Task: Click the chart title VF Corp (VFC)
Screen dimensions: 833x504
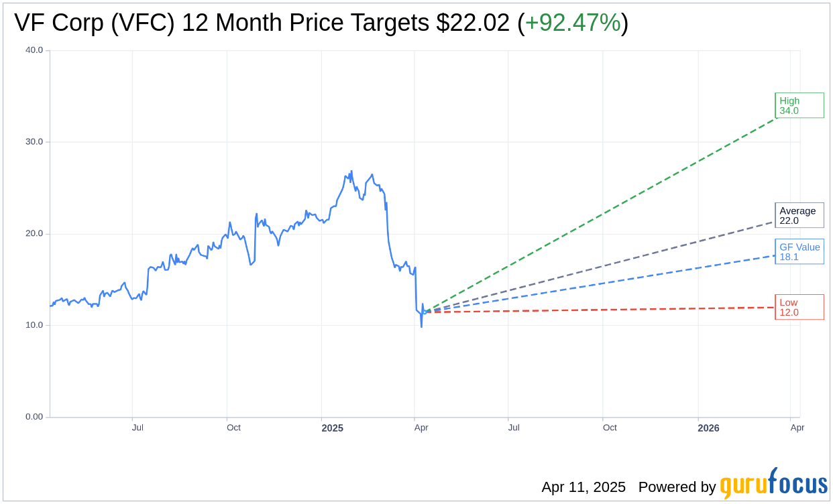Action: tap(95, 23)
